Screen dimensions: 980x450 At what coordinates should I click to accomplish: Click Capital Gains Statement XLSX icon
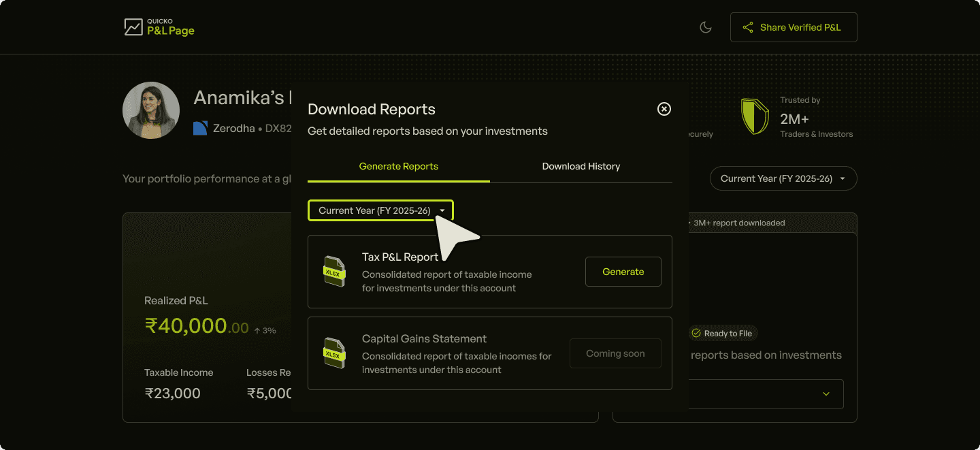tap(334, 353)
